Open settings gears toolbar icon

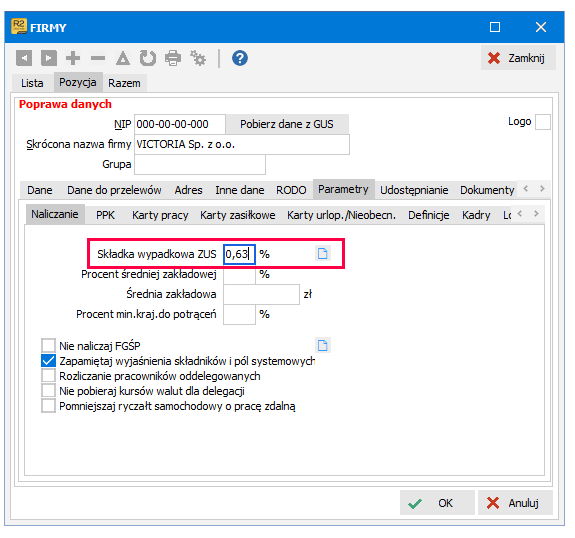(x=198, y=58)
